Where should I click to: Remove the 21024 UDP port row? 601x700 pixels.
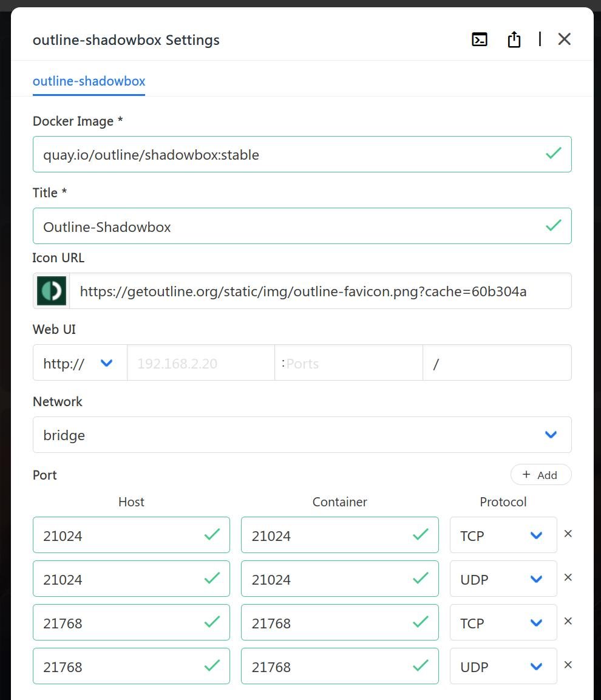click(568, 577)
